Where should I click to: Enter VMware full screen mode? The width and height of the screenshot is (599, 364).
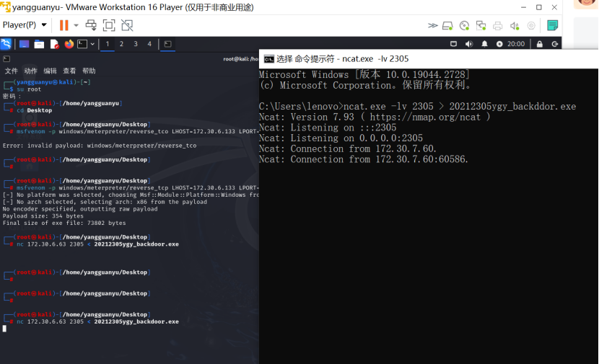[109, 25]
